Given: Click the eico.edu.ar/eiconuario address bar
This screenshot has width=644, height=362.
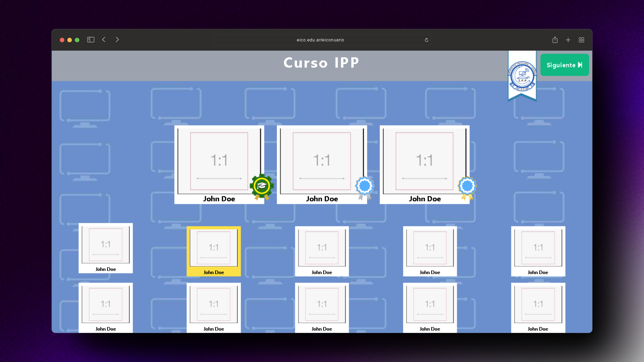Looking at the screenshot, I should [320, 40].
